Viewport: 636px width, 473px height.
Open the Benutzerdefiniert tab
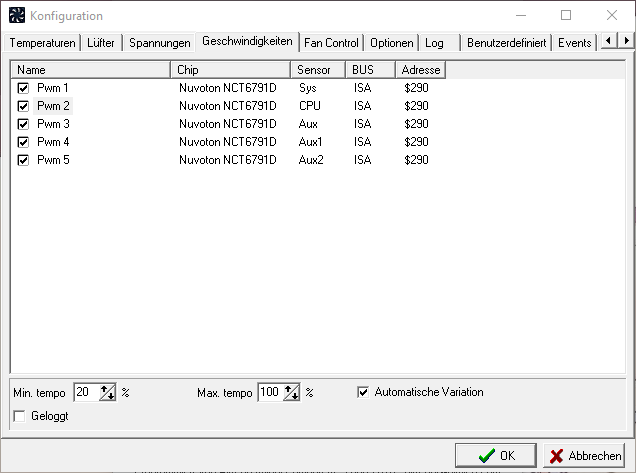506,43
